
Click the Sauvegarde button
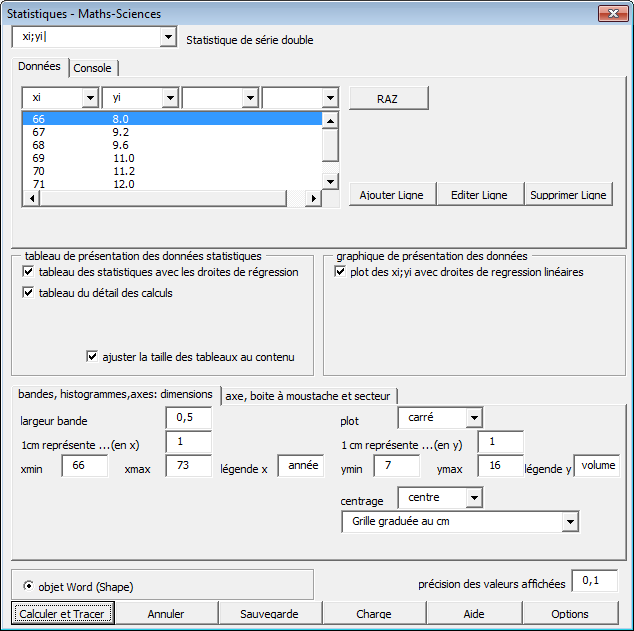pos(270,613)
